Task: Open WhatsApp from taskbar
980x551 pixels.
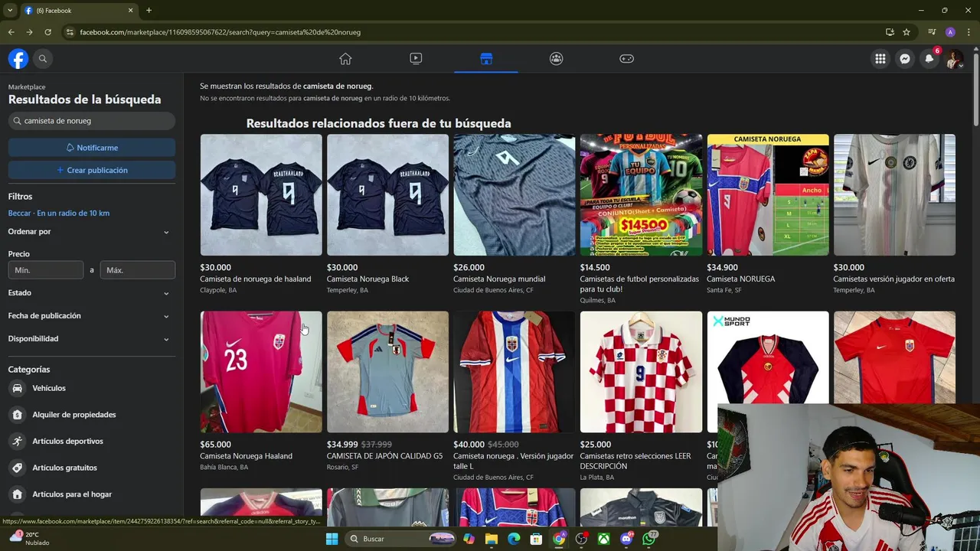Action: tap(650, 539)
